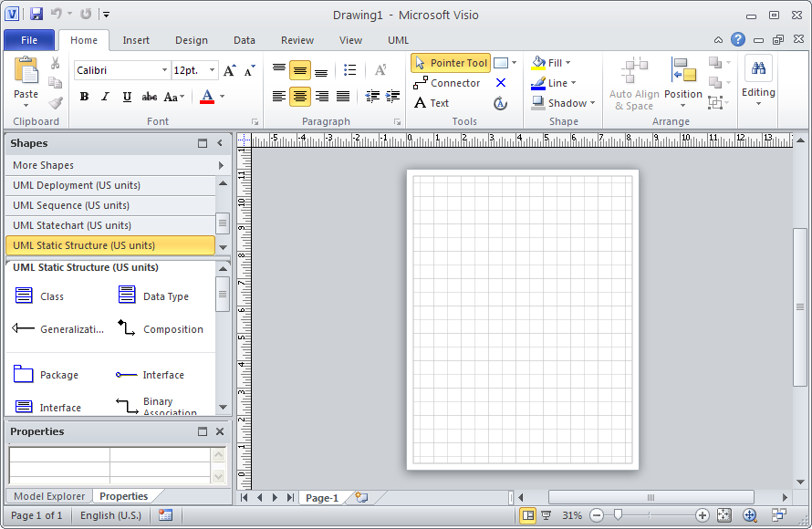Click Fit Page to Window icon
This screenshot has width=812, height=529.
click(x=724, y=515)
